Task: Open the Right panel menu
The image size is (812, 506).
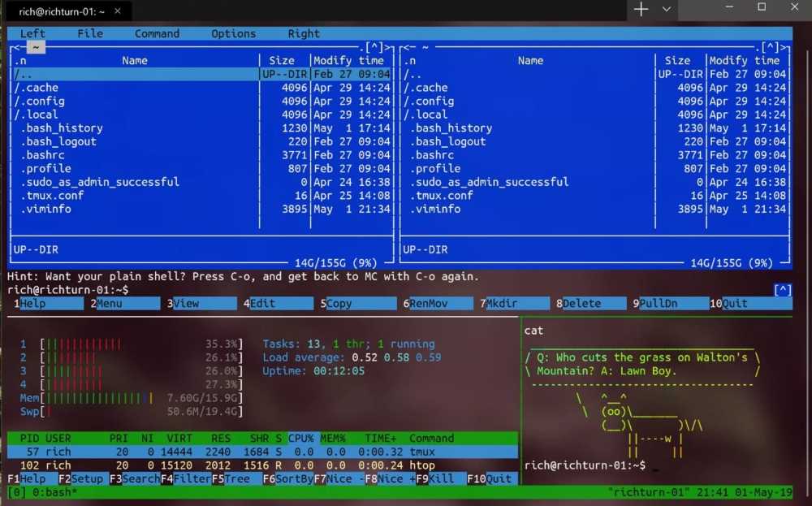Action: (x=304, y=33)
